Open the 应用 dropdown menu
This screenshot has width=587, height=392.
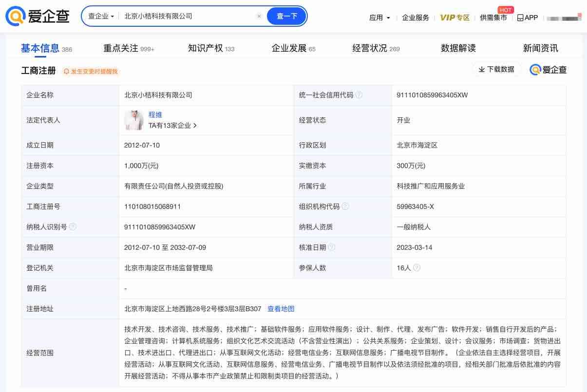[380, 18]
